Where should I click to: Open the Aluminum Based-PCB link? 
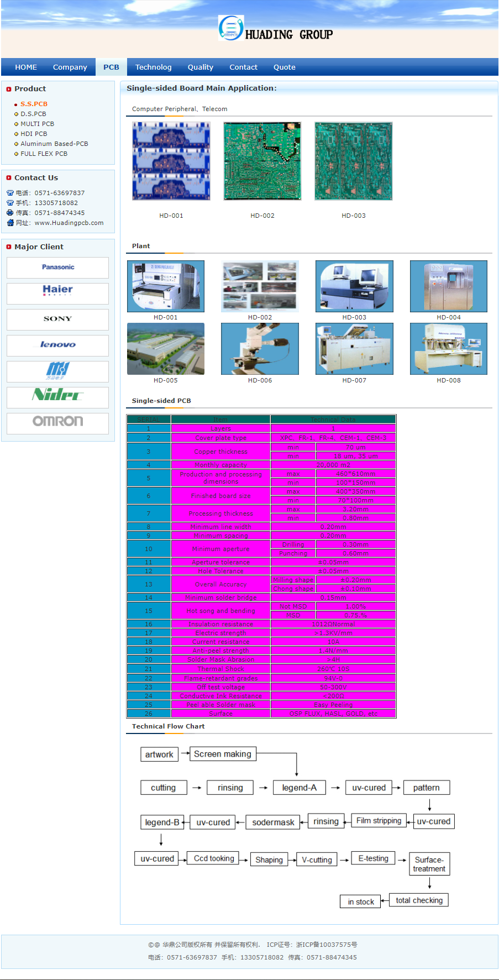54,144
